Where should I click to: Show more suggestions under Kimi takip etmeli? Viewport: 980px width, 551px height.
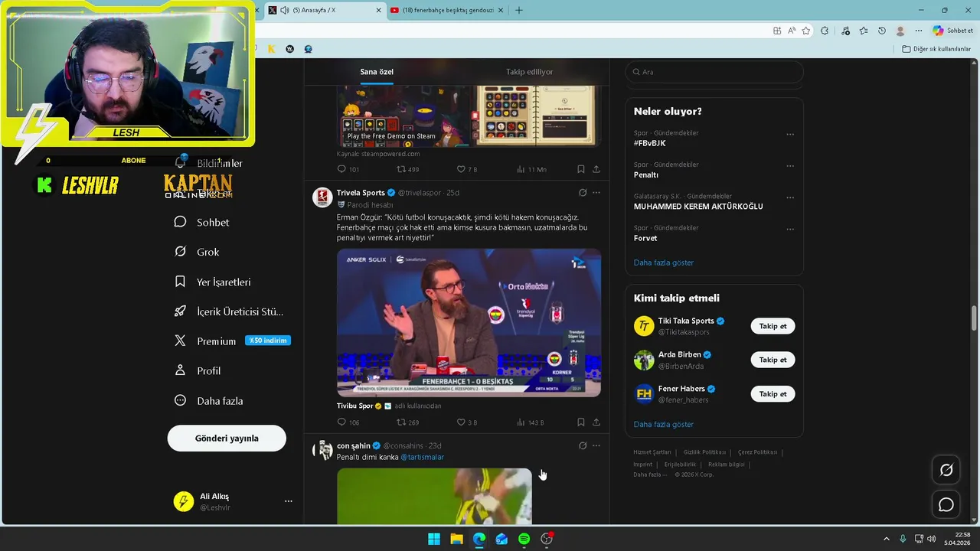(663, 424)
